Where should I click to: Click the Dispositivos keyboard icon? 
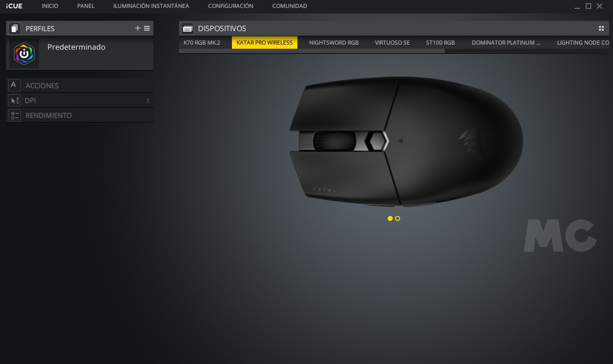point(187,28)
